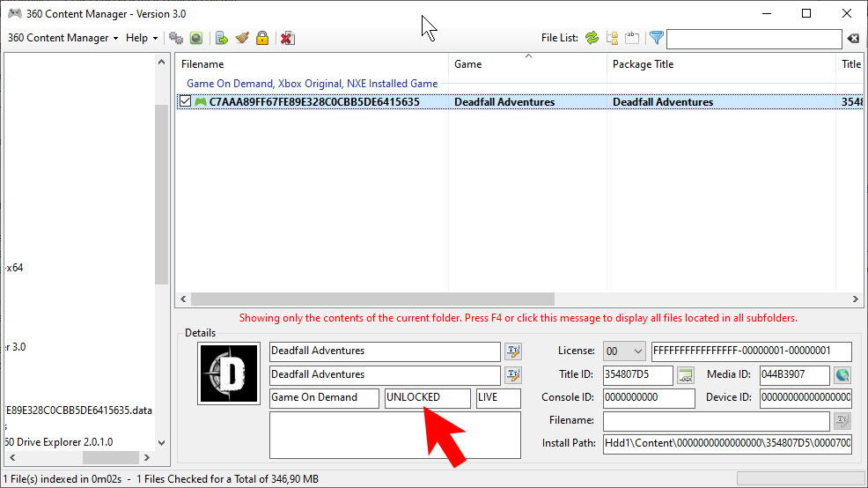868x488 pixels.
Task: Click the Game On Demand type field
Action: 324,398
